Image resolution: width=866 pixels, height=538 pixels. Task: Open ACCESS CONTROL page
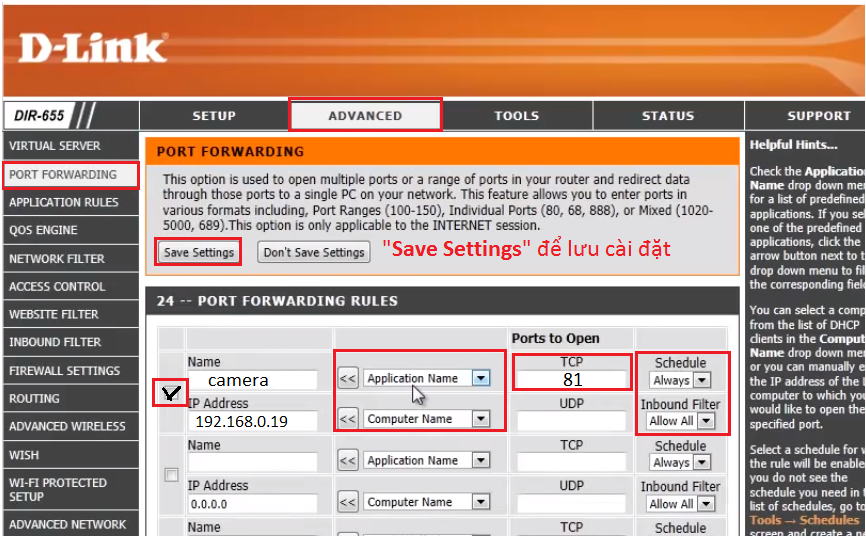tap(71, 287)
